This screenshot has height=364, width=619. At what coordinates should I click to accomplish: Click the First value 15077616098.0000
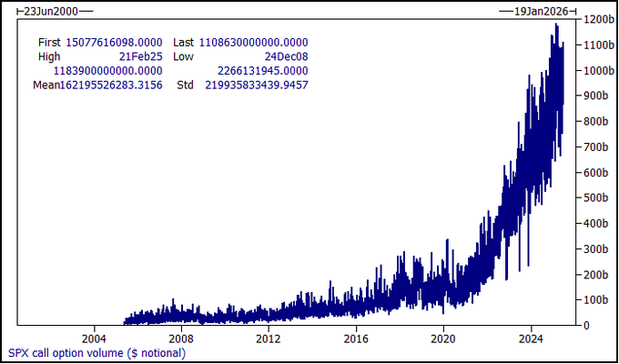point(114,43)
